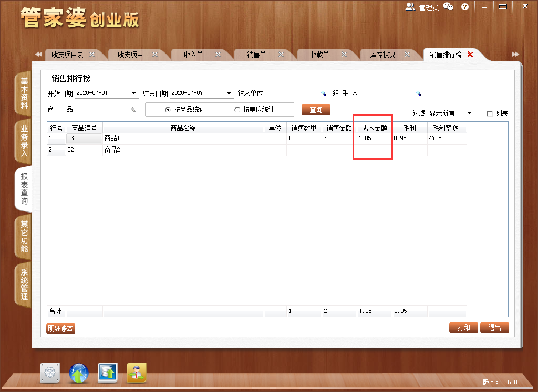Click the 47.5 gross margin cell

[x=447, y=139]
